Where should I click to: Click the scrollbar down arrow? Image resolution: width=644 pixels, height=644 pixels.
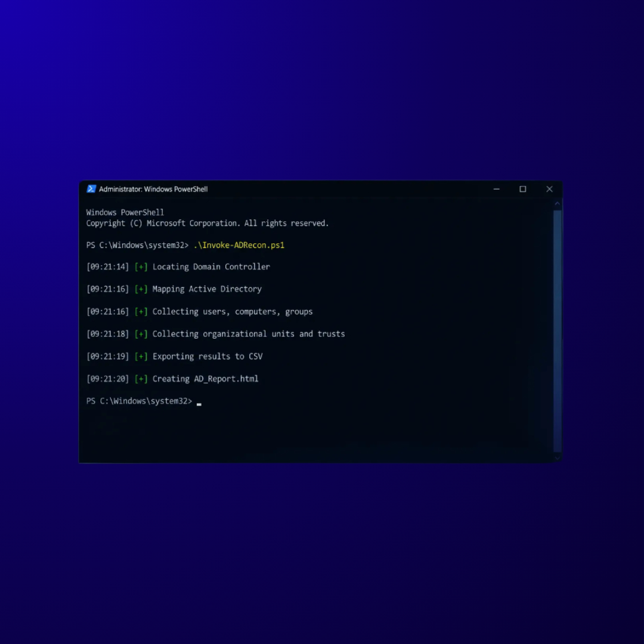(x=558, y=458)
